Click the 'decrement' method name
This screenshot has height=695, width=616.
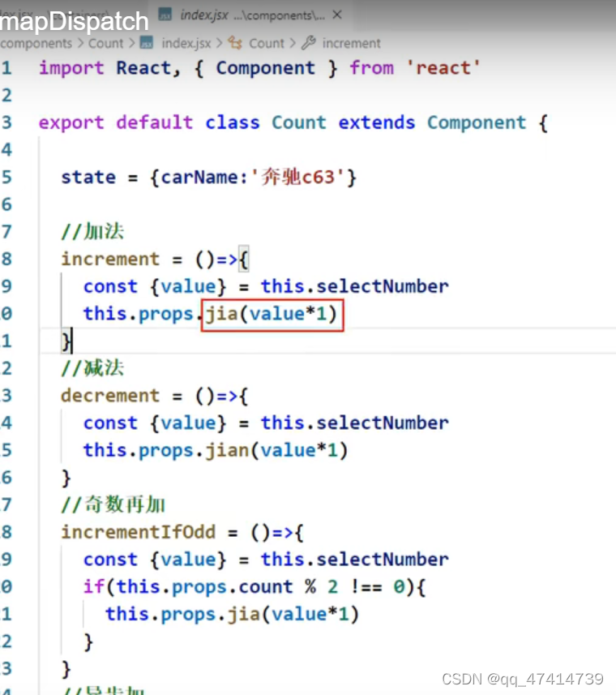(110, 396)
